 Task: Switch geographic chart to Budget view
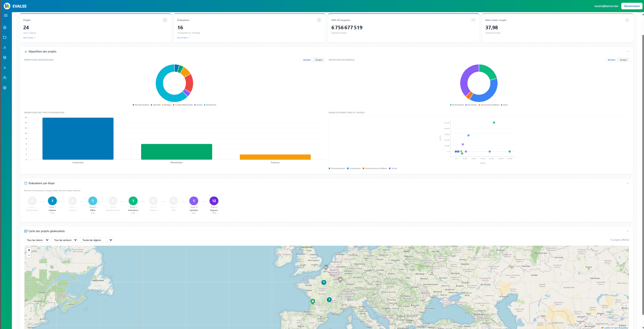[319, 60]
